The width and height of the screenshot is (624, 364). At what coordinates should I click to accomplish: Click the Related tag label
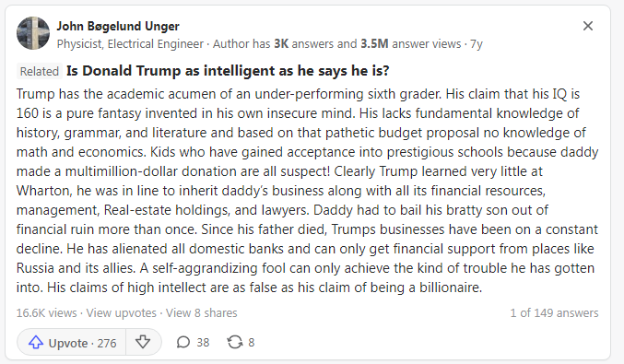(x=40, y=71)
